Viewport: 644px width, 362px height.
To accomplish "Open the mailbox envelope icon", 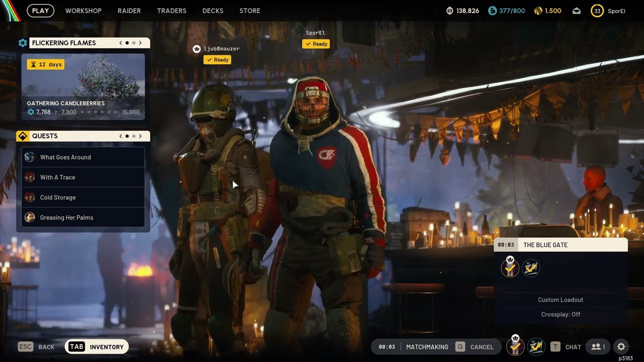I will pos(577,11).
